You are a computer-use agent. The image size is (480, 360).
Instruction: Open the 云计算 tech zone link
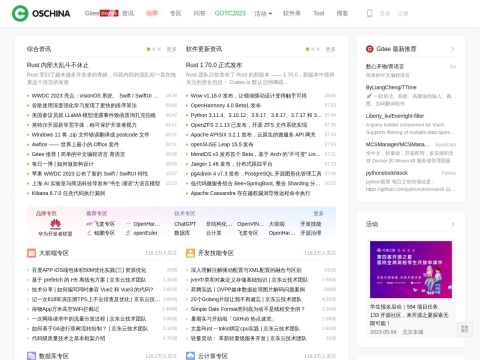(214, 233)
